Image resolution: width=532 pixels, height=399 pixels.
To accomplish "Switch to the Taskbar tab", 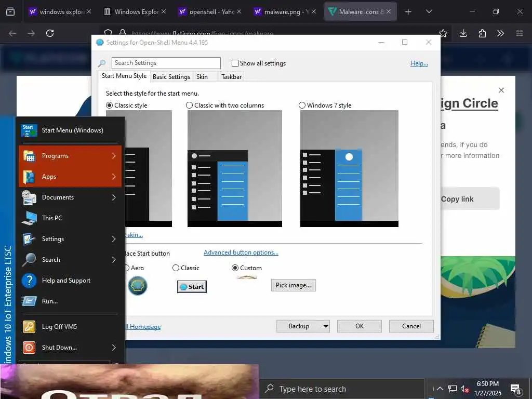I will click(231, 77).
